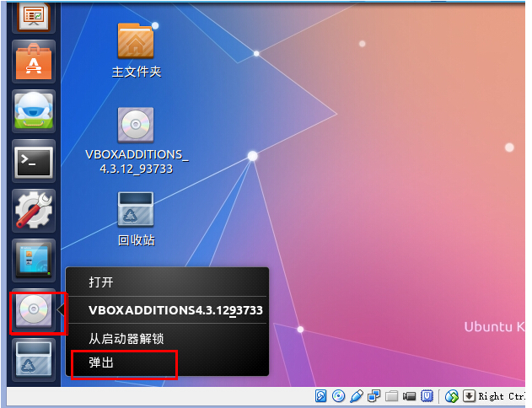532x408 pixels.
Task: Click the VBOXADDITIONS disc icon in launcher
Action: (34, 309)
